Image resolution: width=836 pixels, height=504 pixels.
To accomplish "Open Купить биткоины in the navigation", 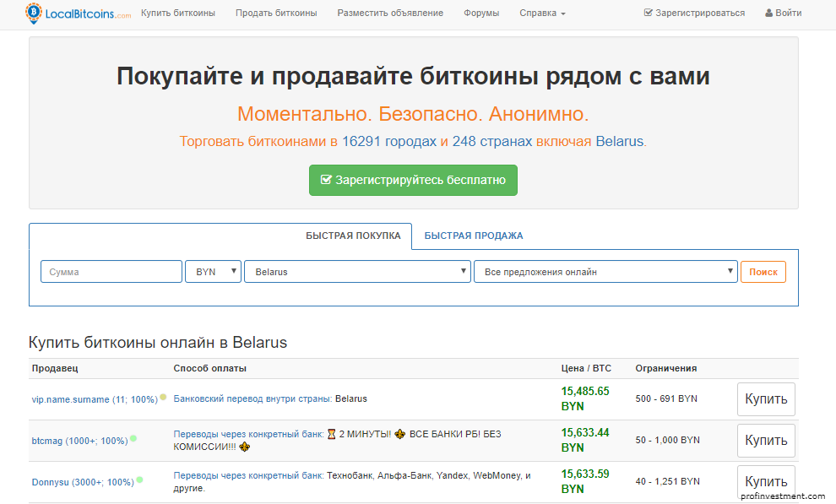I will 177,14.
